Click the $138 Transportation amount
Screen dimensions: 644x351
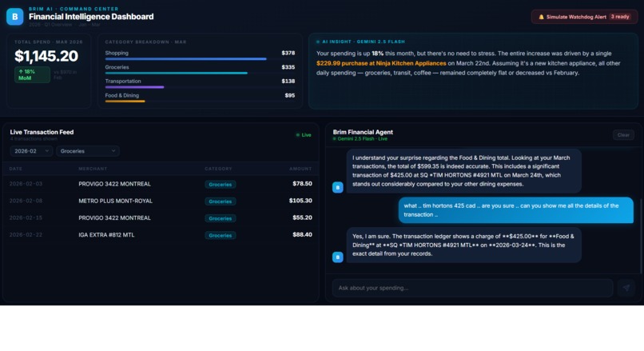point(288,81)
